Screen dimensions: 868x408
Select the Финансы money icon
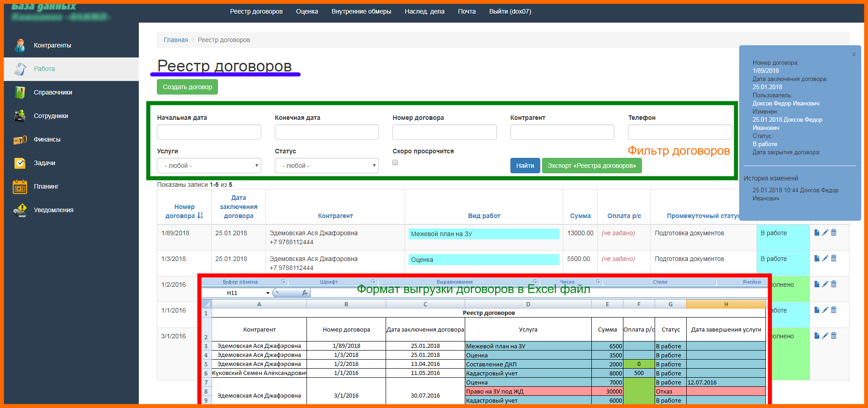[20, 139]
